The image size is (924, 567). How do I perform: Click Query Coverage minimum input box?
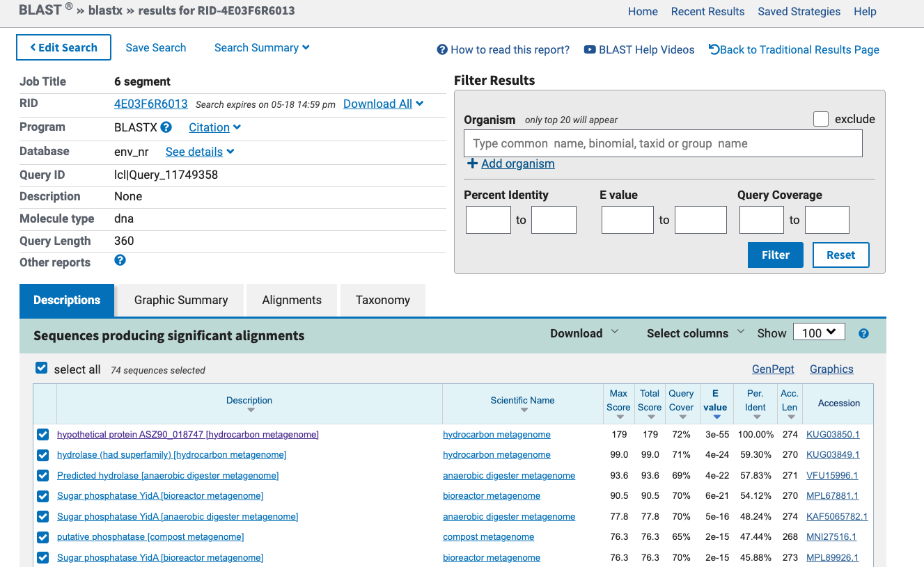pos(762,220)
